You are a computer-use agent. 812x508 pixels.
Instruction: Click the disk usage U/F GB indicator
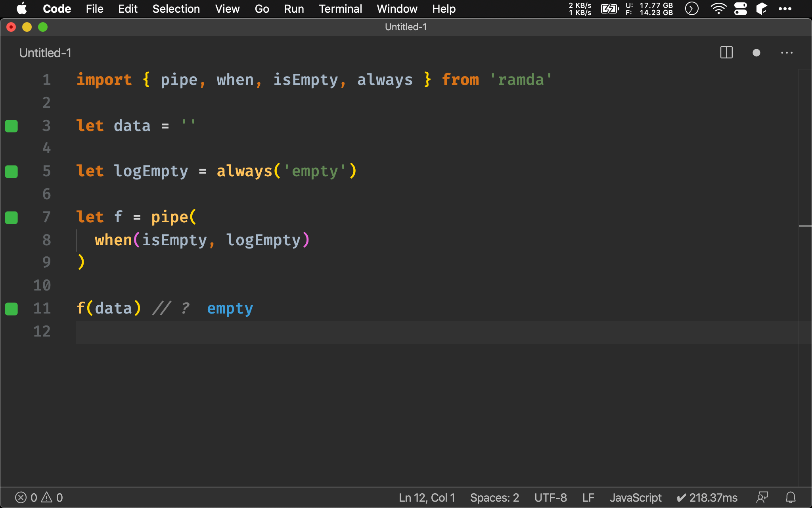[x=649, y=9]
